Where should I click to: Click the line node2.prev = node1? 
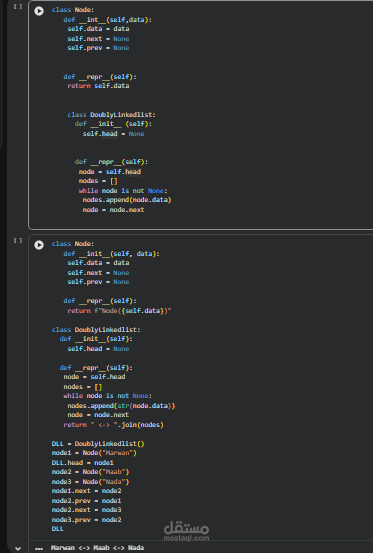[86, 501]
